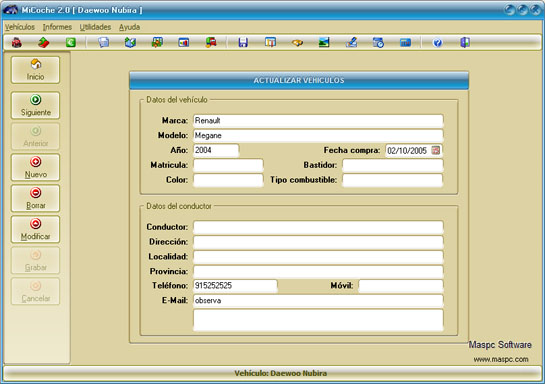Open the Fecha compra calendar picker
Screen dimensions: 545x384
pyautogui.click(x=436, y=150)
